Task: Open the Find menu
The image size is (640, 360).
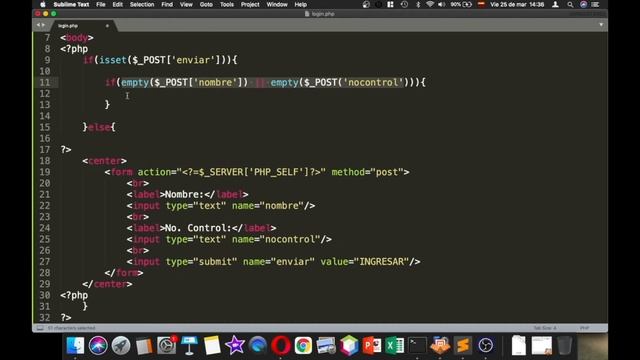Action: click(167, 4)
